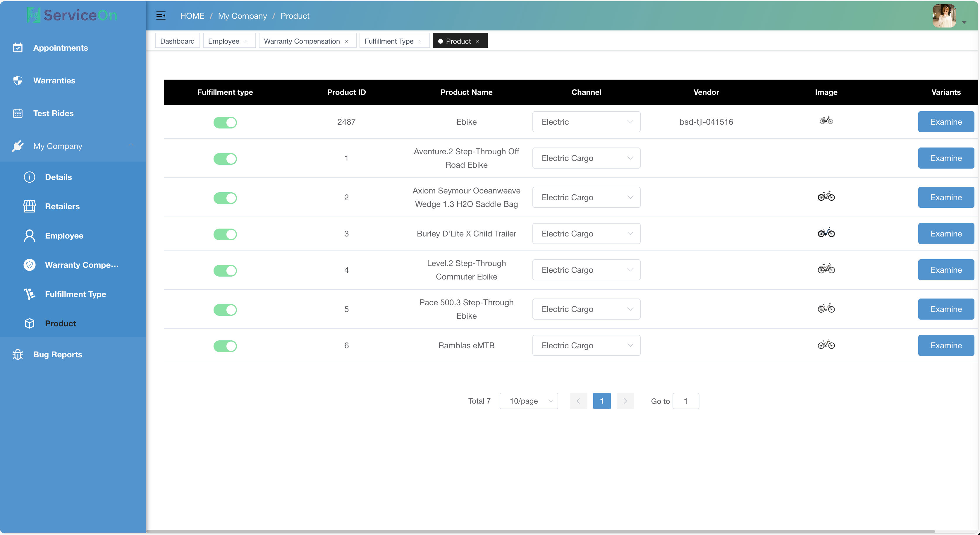This screenshot has height=535, width=980.
Task: Click the Fulfillment Type cart icon
Action: [x=29, y=294]
